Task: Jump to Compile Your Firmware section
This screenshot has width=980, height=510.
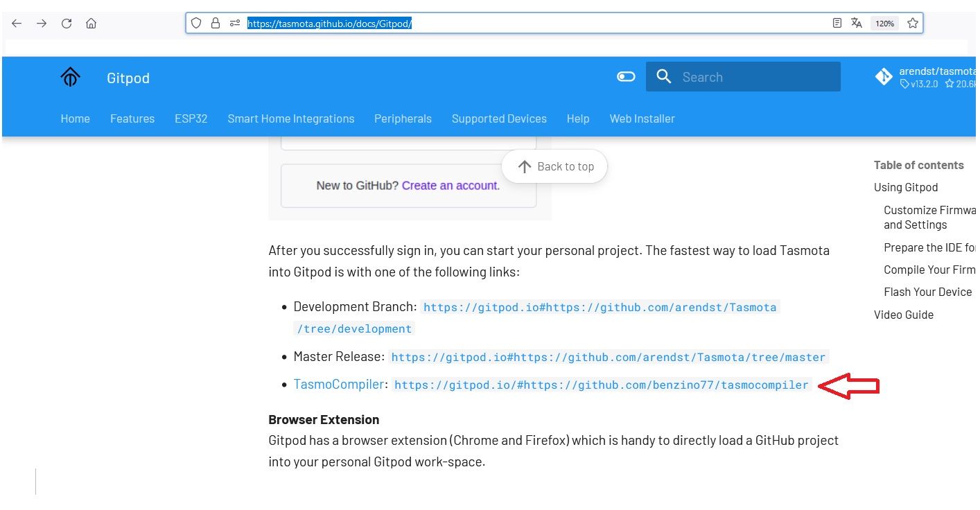Action: click(929, 270)
